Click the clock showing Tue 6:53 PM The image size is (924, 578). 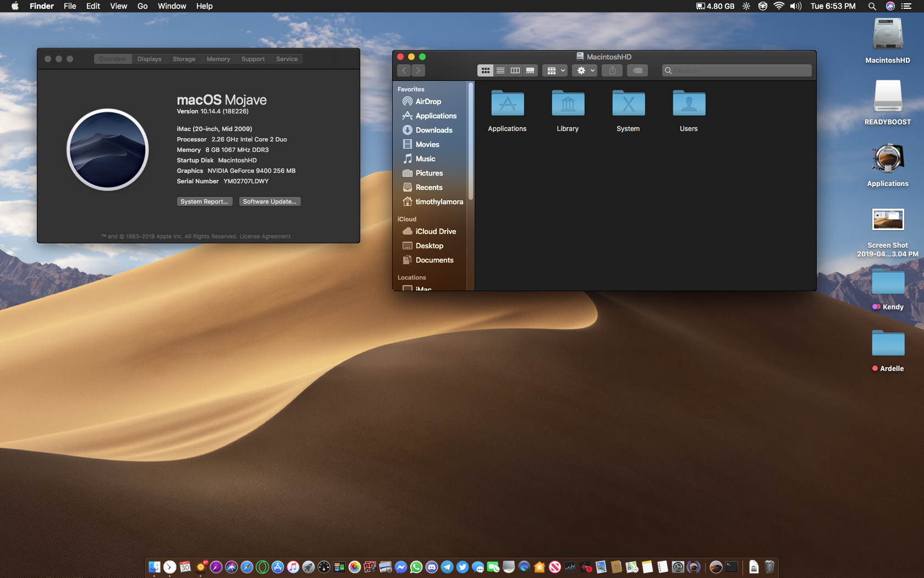point(833,6)
